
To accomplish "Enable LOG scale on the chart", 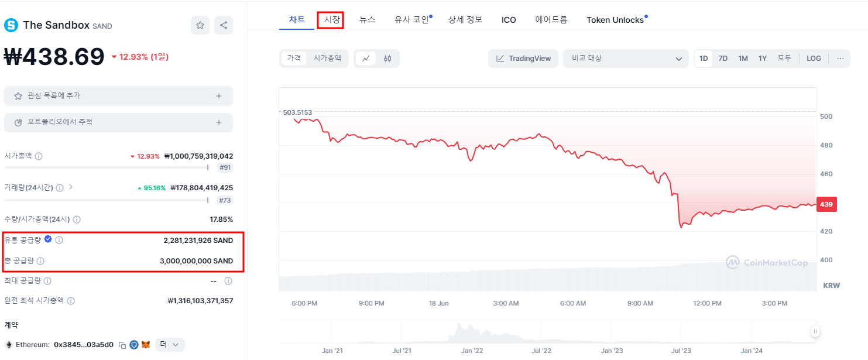I will [814, 58].
